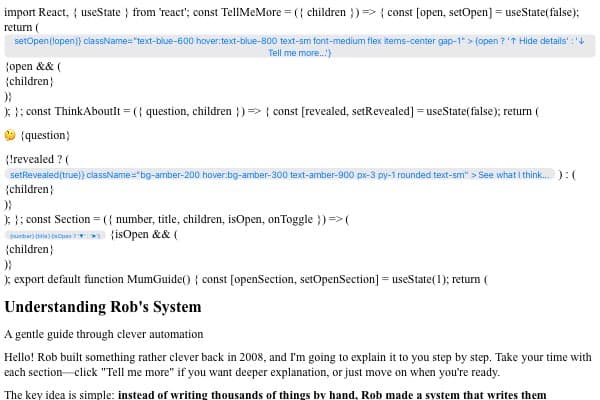Image resolution: width=600 pixels, height=400 pixels.
Task: Click the 'const ThinkAboutIt' code line
Action: (130, 112)
